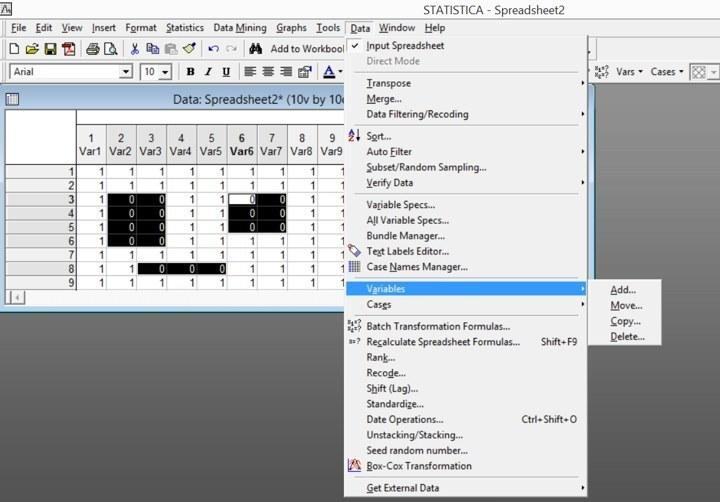
Task: Toggle Italic formatting button
Action: click(x=208, y=72)
